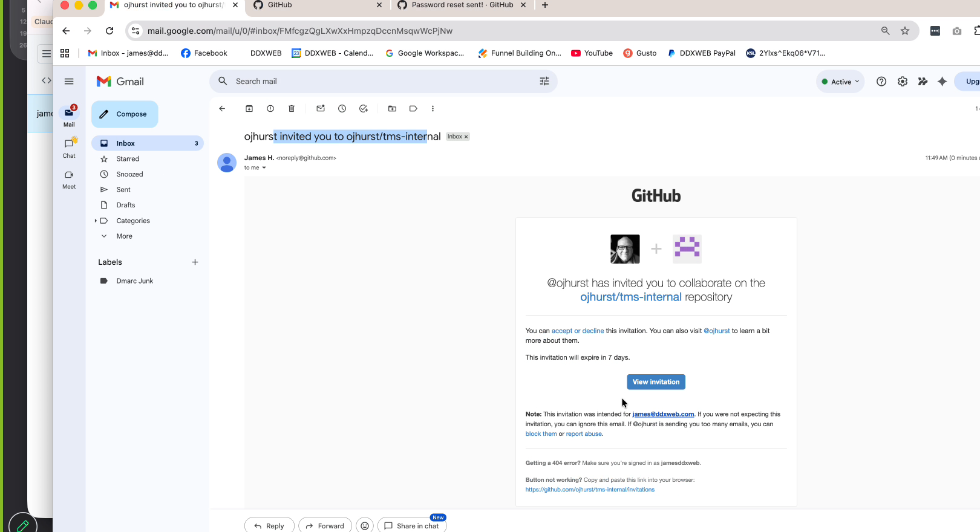980x532 pixels.
Task: Mark the email as unread
Action: coord(321,109)
